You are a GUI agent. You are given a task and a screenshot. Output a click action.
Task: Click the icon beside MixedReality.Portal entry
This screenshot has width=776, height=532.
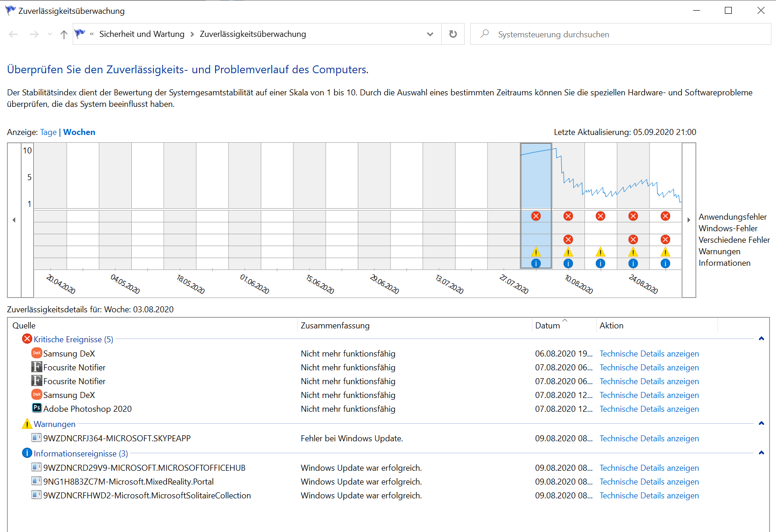[x=37, y=481]
